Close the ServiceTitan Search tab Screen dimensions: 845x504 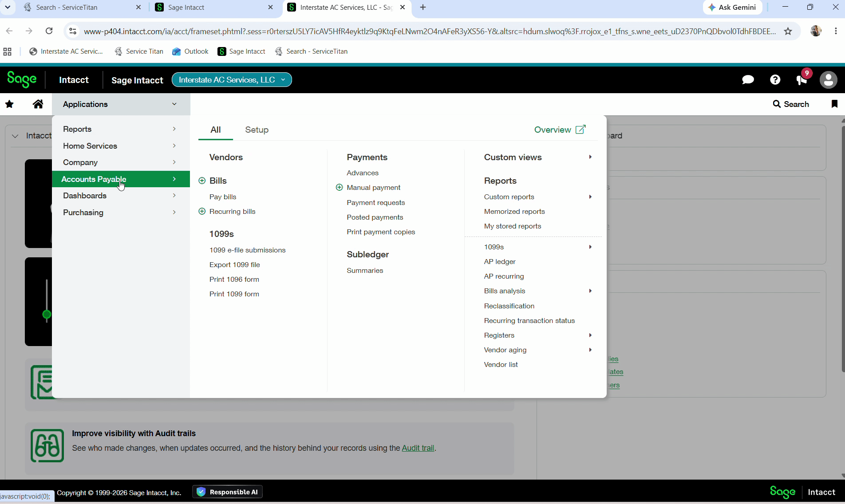pos(138,7)
